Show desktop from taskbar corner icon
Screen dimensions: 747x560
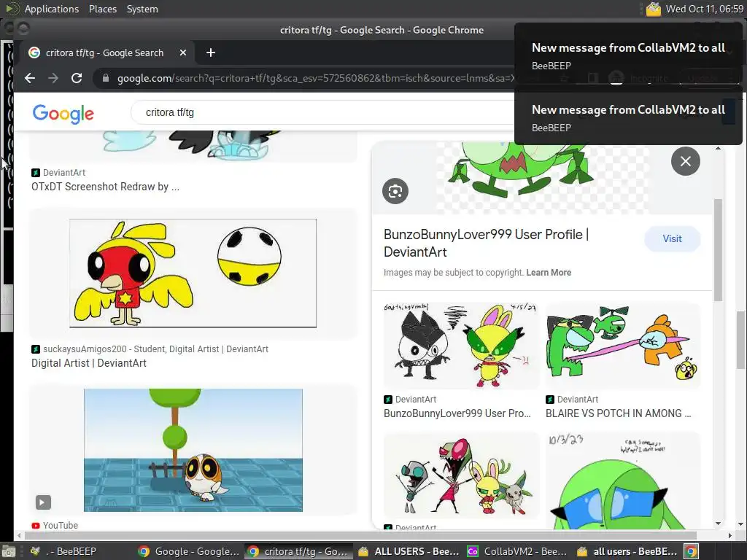[x=9, y=551]
